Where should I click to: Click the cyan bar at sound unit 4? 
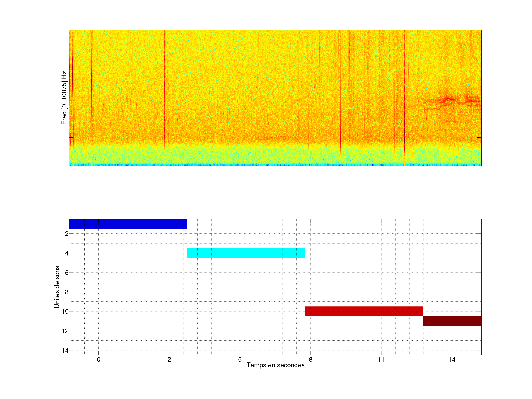click(245, 253)
